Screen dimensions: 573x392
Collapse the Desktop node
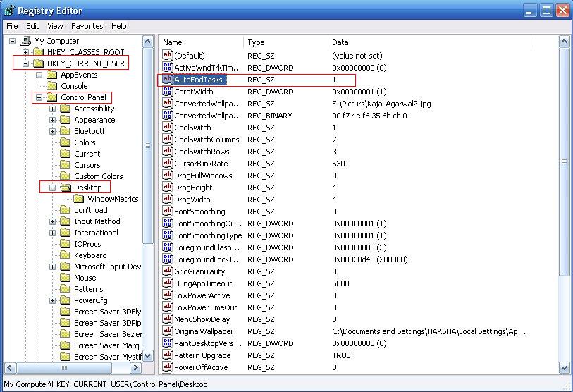click(53, 188)
